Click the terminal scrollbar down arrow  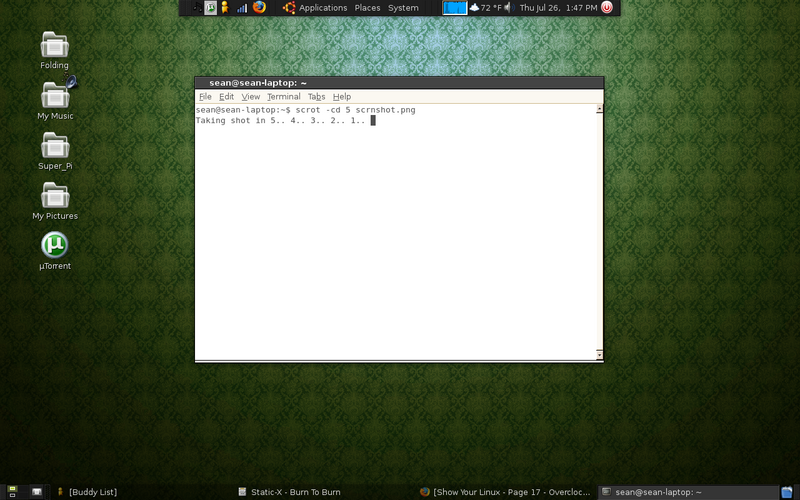[x=599, y=355]
